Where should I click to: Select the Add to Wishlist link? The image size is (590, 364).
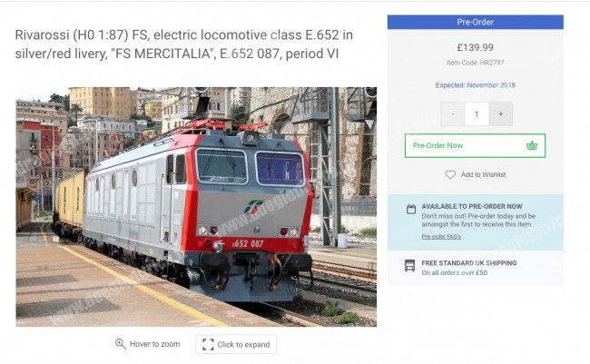[x=483, y=174]
